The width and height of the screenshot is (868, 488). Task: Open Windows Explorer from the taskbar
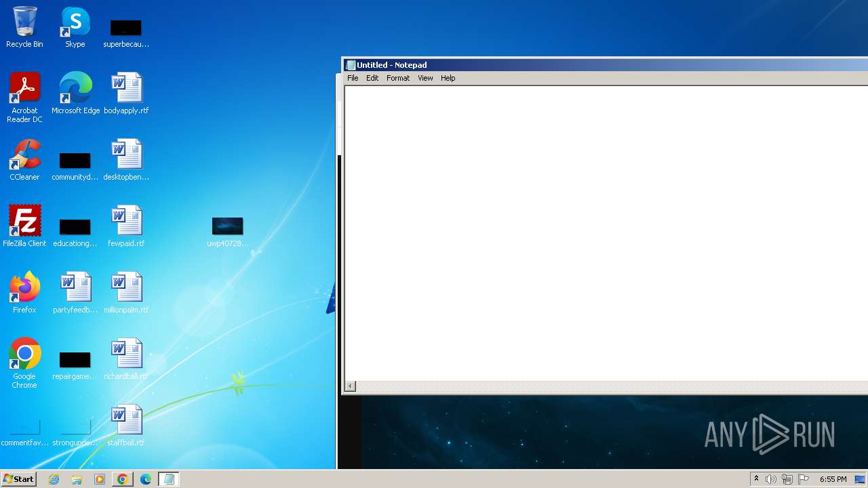[x=77, y=479]
